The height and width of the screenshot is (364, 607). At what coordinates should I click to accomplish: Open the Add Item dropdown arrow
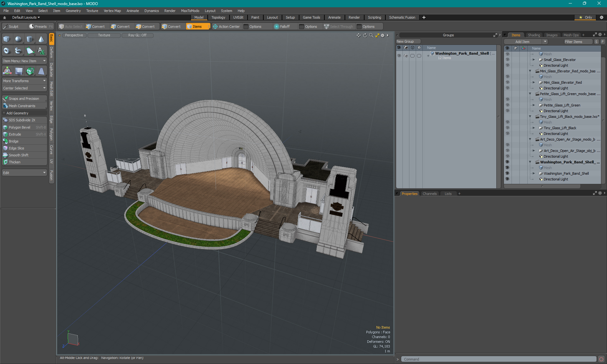coord(545,42)
